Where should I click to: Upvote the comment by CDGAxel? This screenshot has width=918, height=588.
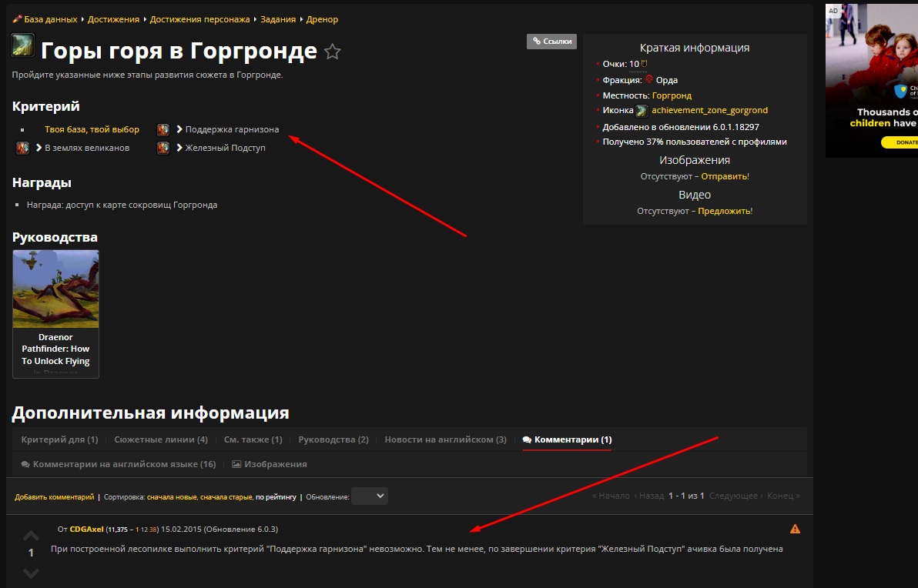point(31,535)
